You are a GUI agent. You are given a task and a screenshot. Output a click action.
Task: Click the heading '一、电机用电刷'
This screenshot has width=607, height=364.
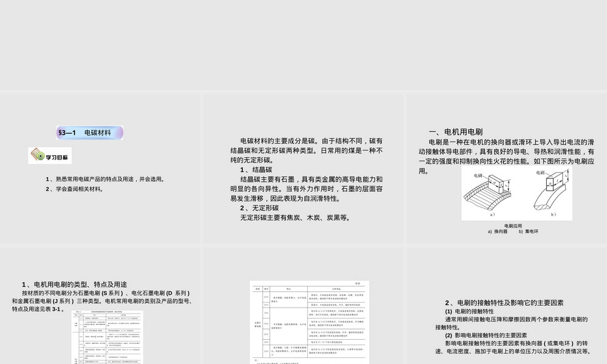(456, 132)
